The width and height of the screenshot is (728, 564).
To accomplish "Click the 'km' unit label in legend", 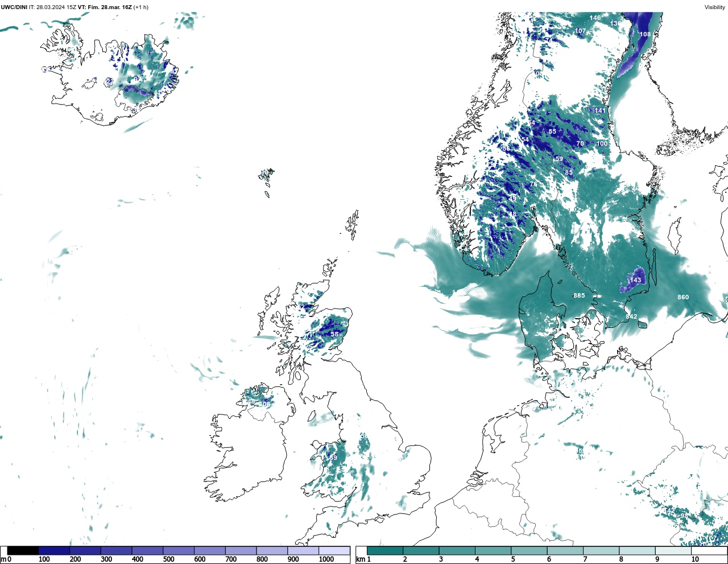I will [360, 559].
